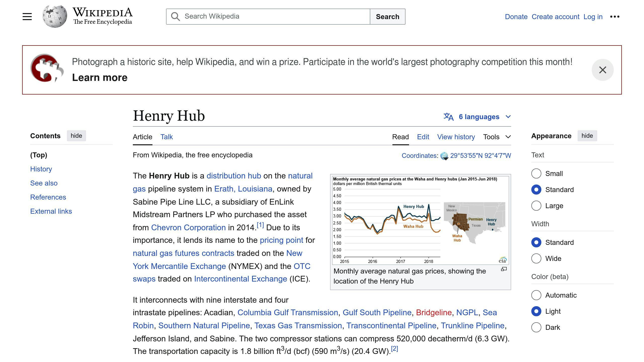Open Texas Gas Transmission link
This screenshot has width=644, height=362.
(x=298, y=326)
